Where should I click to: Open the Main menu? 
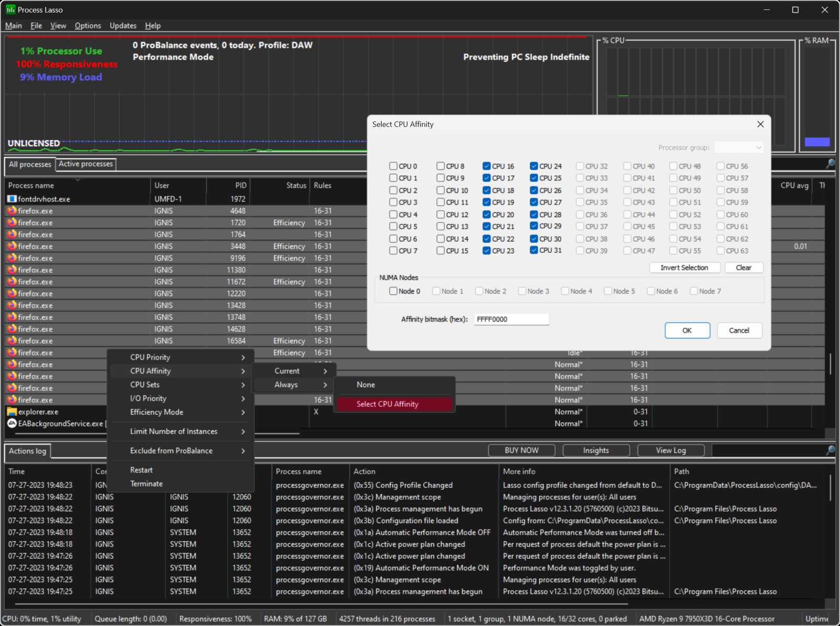(14, 25)
